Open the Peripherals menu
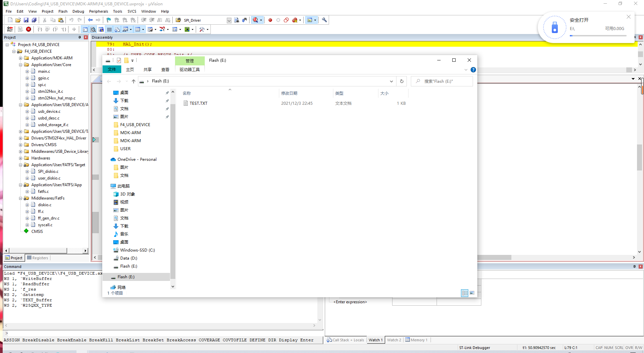This screenshot has height=353, width=644. click(x=99, y=11)
